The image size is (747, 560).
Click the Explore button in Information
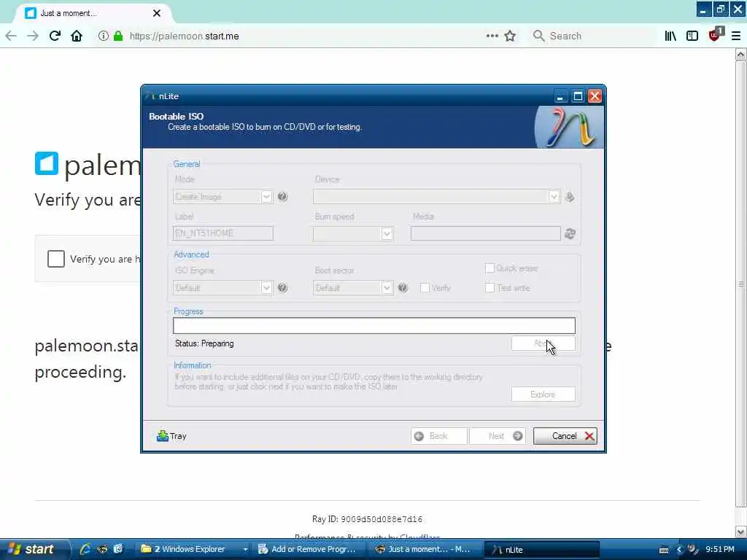[543, 394]
